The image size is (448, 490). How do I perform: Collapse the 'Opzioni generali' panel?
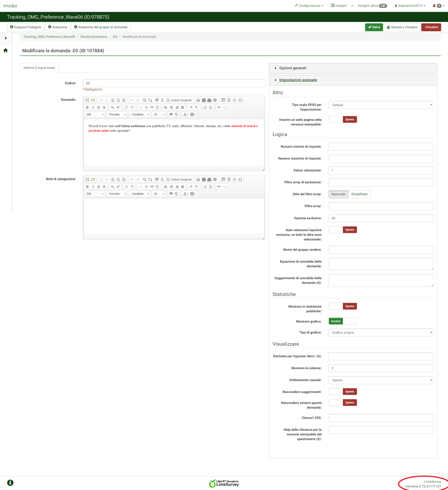pos(275,68)
